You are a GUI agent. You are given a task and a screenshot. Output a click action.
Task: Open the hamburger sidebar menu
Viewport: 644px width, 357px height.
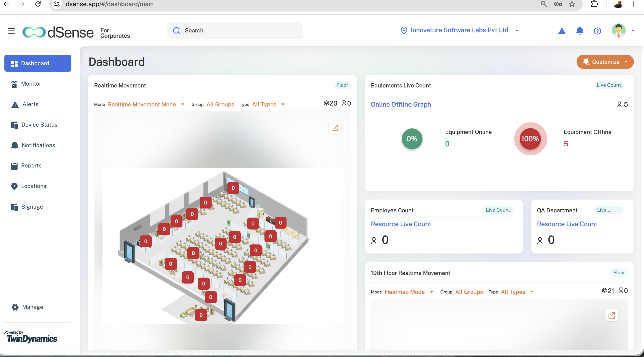11,31
